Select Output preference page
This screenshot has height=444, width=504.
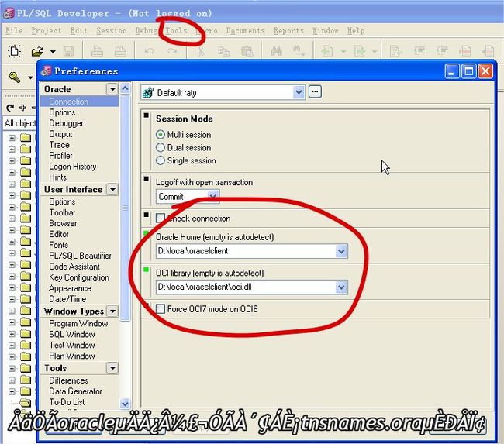[x=60, y=133]
